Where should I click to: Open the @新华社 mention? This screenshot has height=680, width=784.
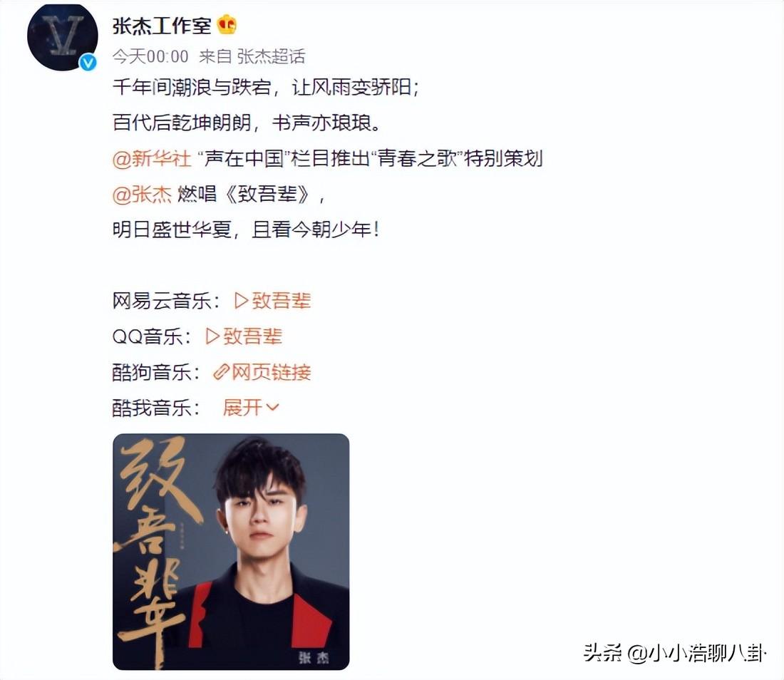click(152, 158)
